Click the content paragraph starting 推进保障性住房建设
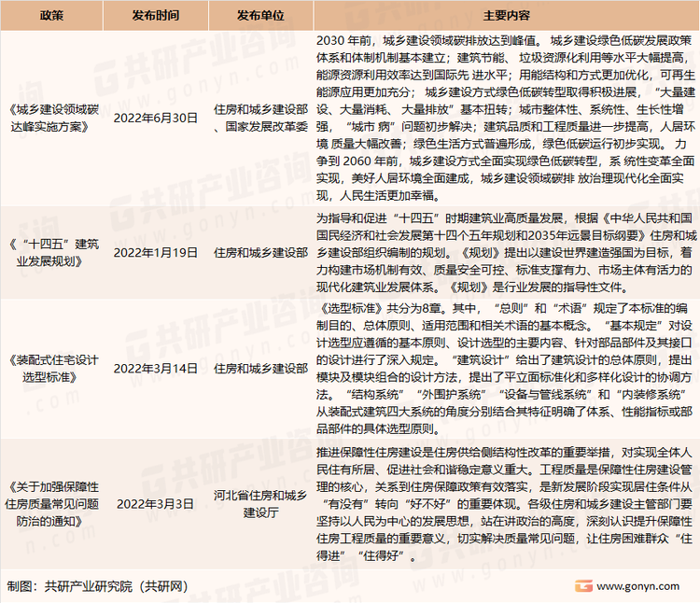700x603 pixels. pyautogui.click(x=506, y=504)
